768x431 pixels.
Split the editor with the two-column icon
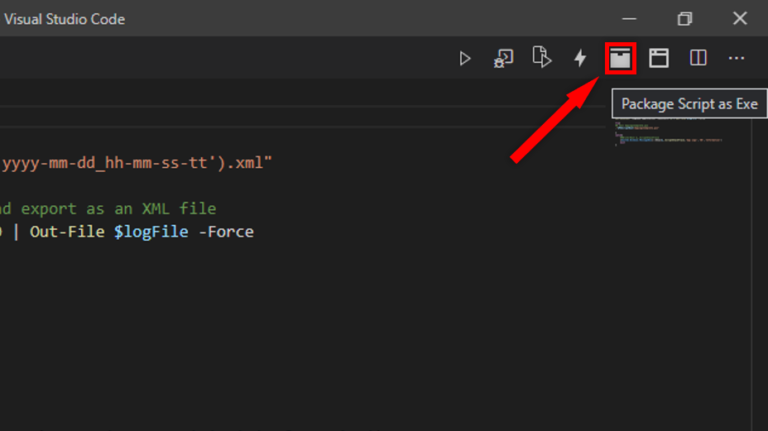pyautogui.click(x=698, y=58)
